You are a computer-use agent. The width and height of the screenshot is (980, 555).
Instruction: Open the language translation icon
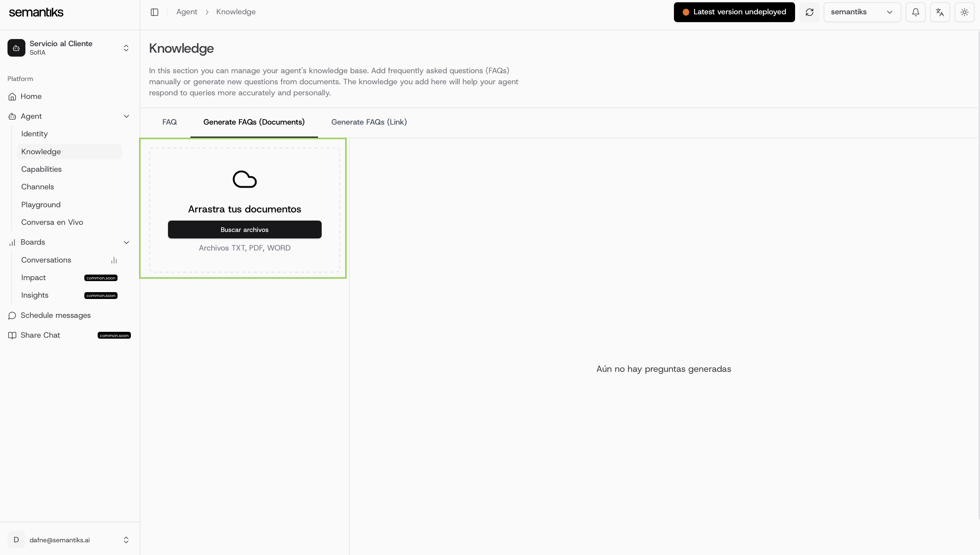click(940, 12)
